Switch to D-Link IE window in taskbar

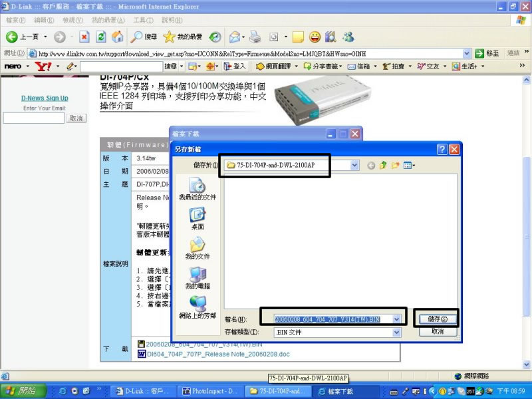pyautogui.click(x=144, y=391)
